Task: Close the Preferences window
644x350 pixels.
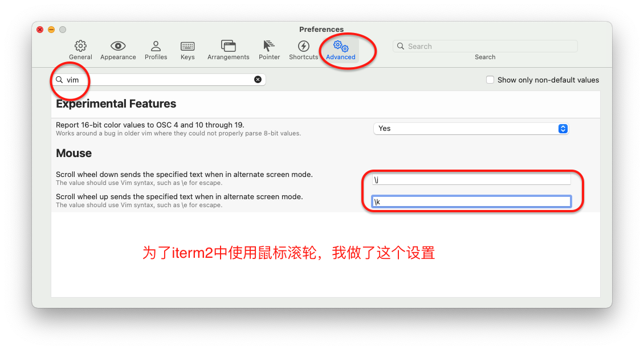Action: 40,30
